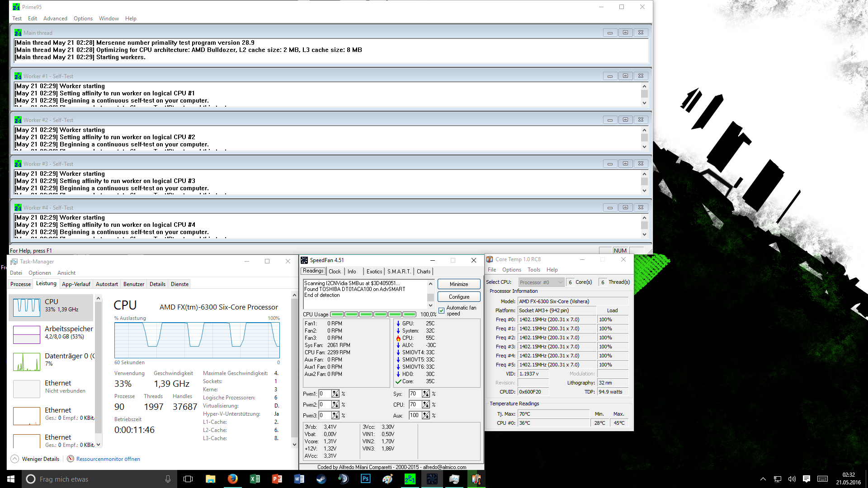Increase the Sys fan speed stepper
This screenshot has width=868, height=488.
point(425,392)
